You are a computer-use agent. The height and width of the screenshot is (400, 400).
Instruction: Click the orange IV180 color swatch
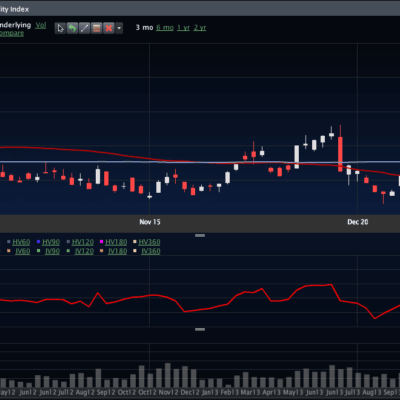coord(102,251)
